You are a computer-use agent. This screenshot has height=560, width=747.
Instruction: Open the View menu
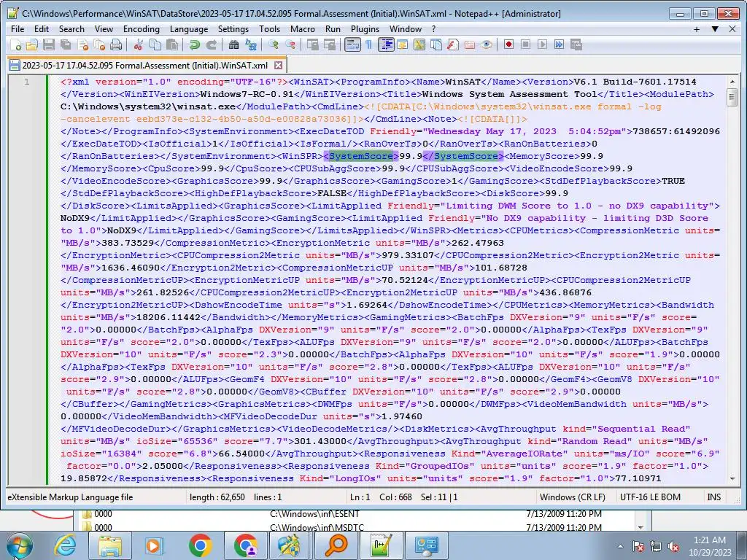coord(104,29)
